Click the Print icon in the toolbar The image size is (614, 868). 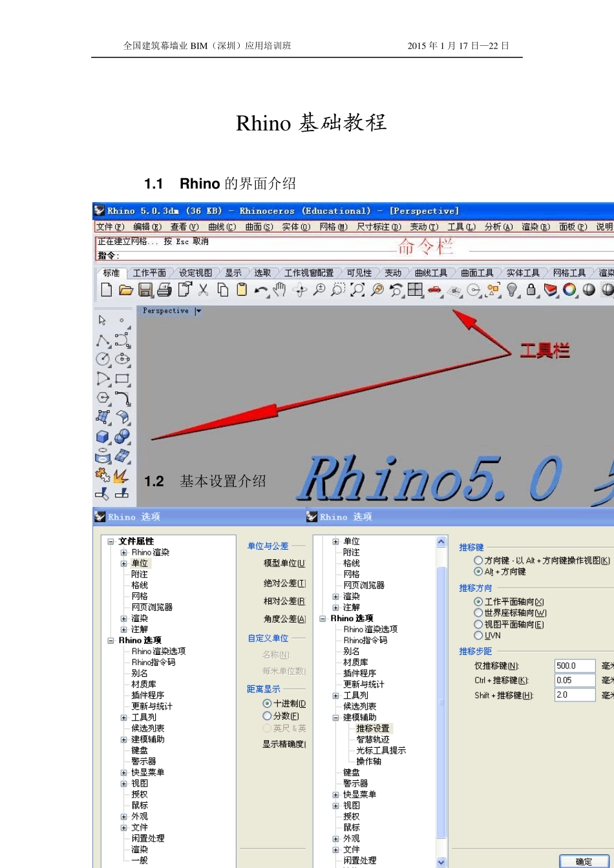coord(165,291)
